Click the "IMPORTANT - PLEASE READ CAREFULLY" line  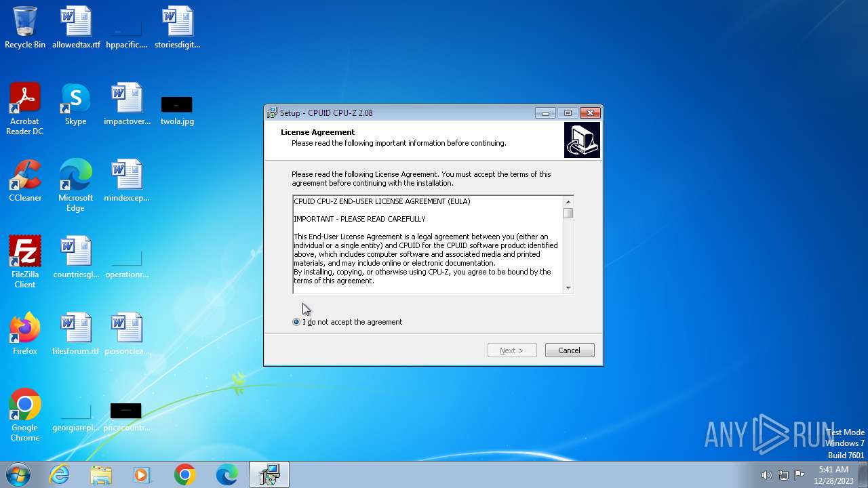(x=359, y=219)
